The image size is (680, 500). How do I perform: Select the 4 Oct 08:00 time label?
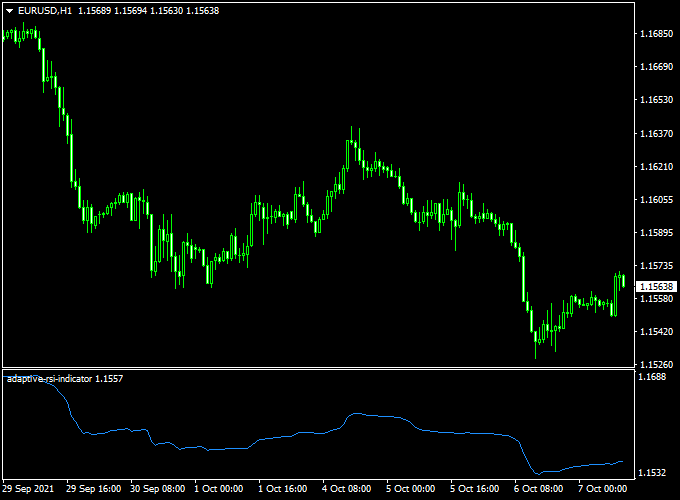347,489
